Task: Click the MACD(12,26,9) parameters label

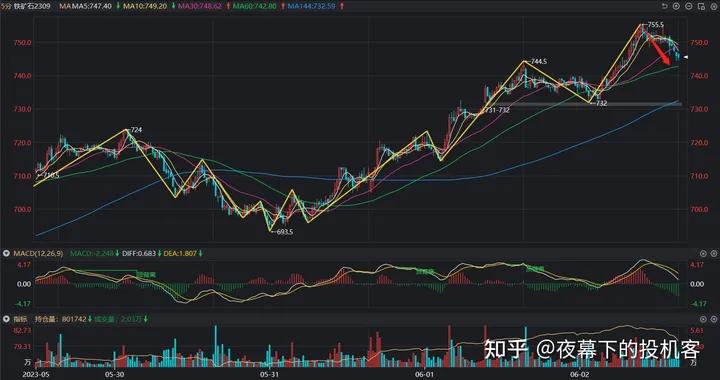Action: [x=38, y=253]
